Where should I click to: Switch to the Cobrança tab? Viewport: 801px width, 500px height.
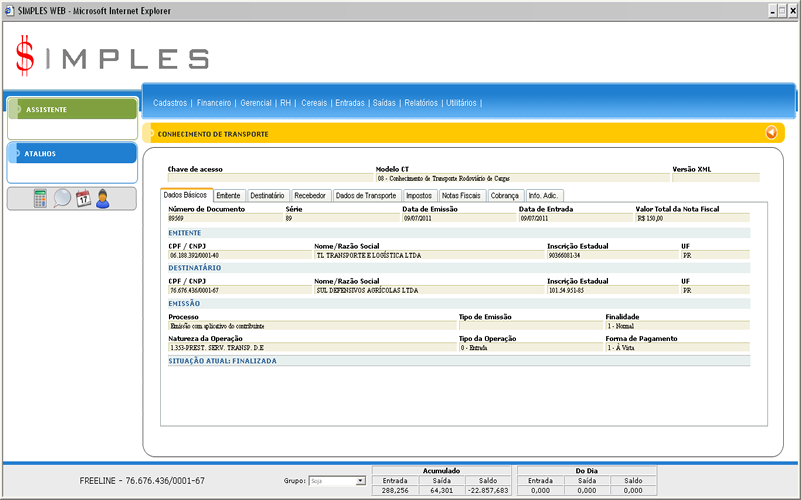click(505, 196)
